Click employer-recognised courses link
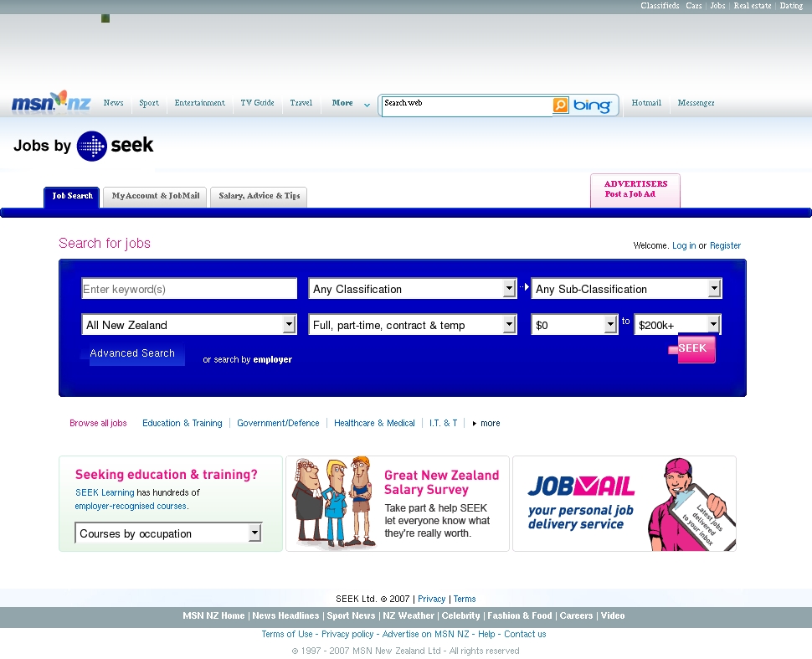The image size is (812, 659). tap(131, 506)
